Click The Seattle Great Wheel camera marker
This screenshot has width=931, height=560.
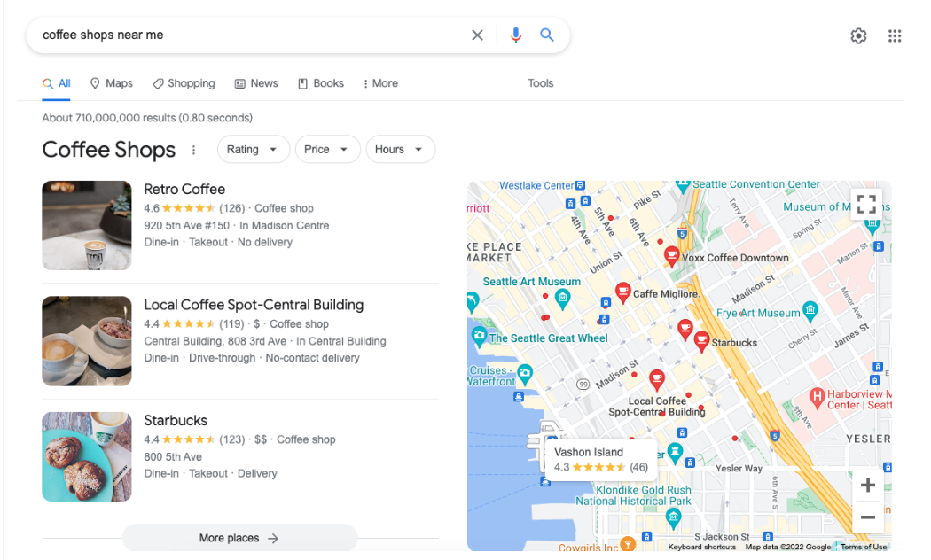(x=479, y=337)
